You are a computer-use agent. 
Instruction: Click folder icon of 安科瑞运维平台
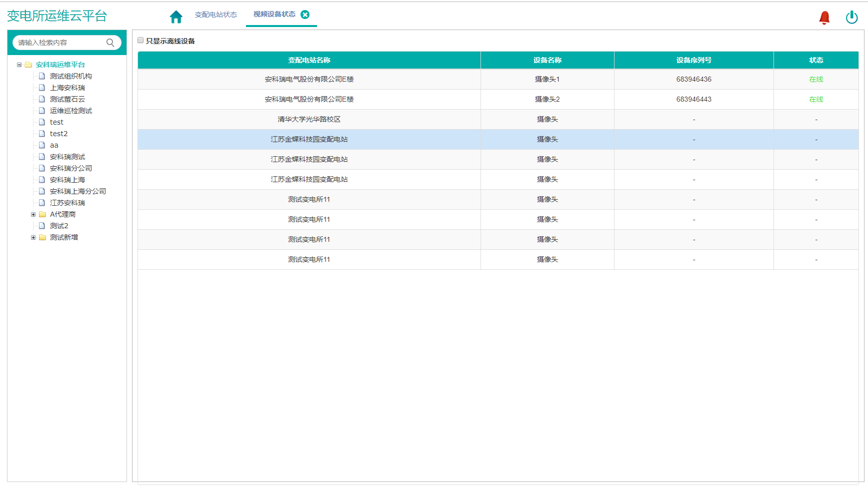click(x=28, y=65)
